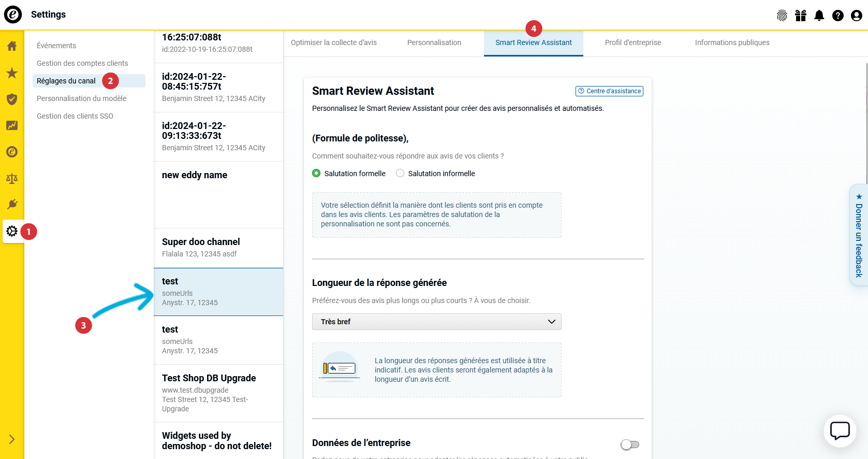The width and height of the screenshot is (868, 459).
Task: Select Salutation formelle radio button
Action: (x=316, y=174)
